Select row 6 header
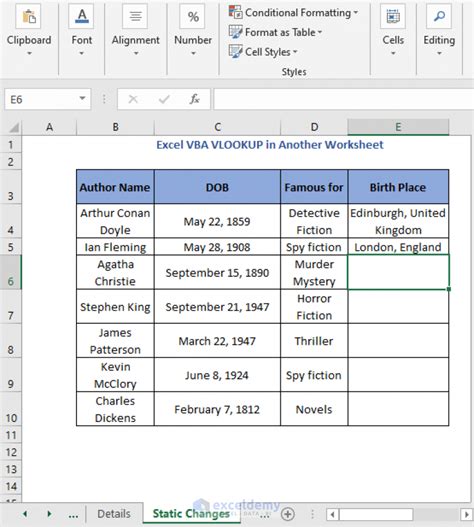Viewport: 474px width, 527px height. (11, 272)
